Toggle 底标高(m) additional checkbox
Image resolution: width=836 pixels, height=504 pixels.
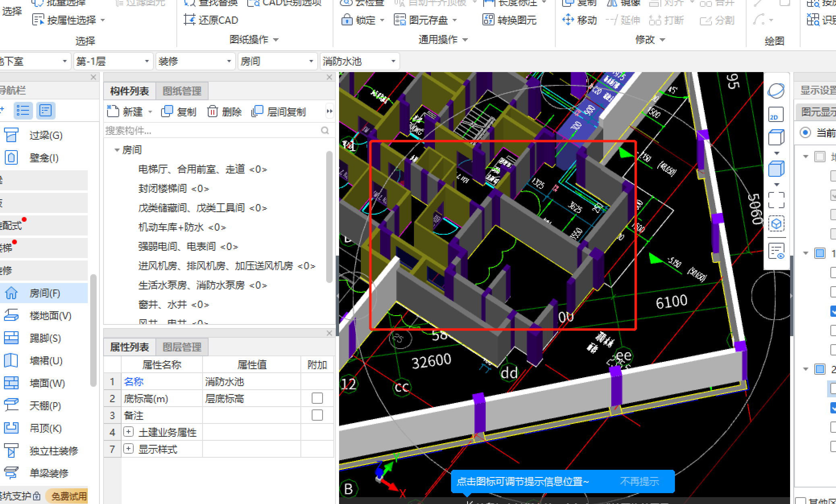317,398
